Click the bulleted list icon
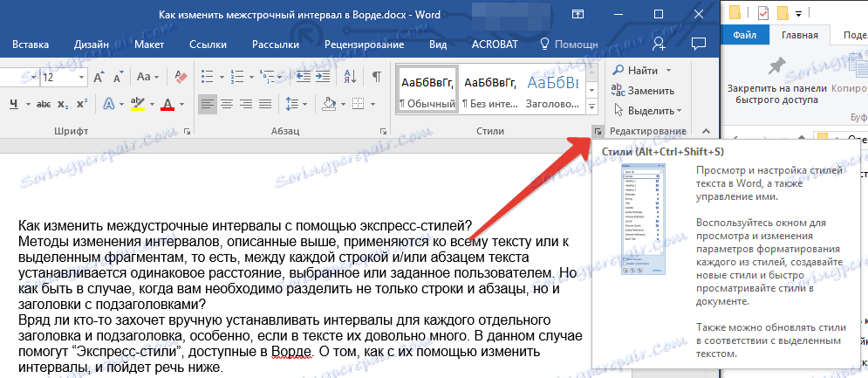 point(208,77)
